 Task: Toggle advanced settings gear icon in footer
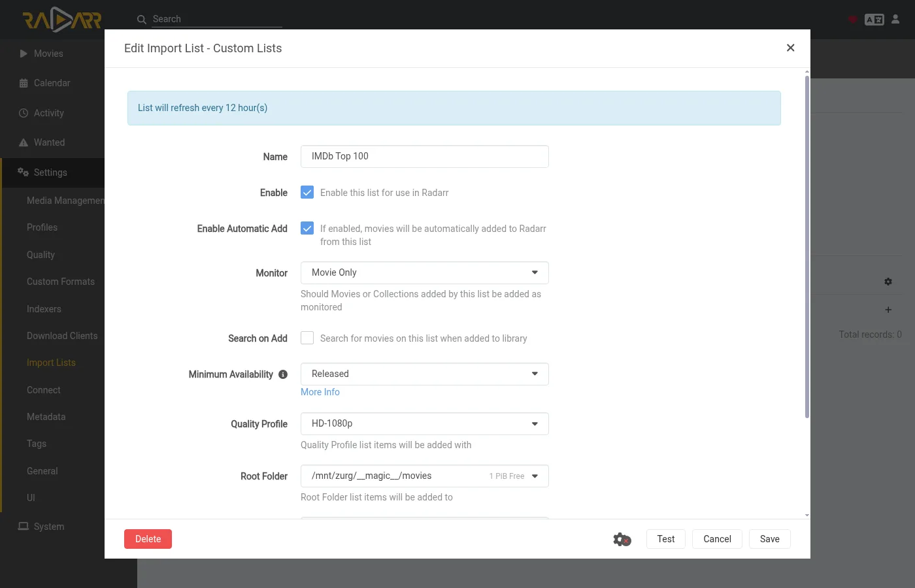(x=622, y=539)
